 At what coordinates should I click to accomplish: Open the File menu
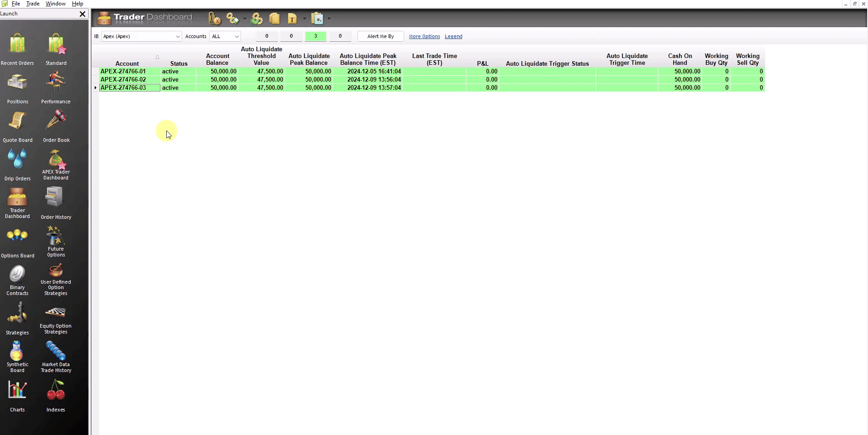point(16,4)
